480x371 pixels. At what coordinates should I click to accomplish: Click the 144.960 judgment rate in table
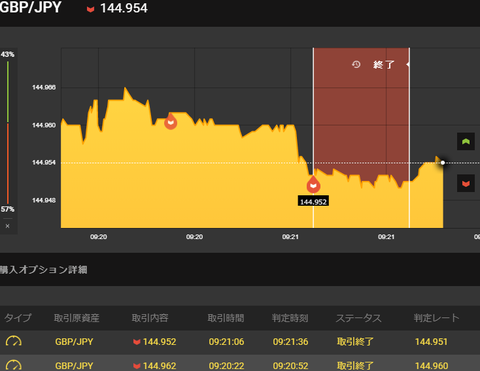431,366
